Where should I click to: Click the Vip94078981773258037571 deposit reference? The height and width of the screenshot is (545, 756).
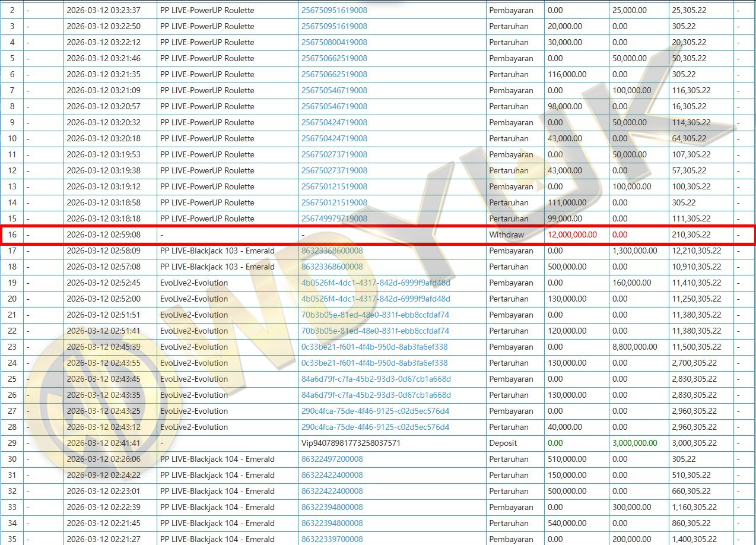pyautogui.click(x=351, y=443)
